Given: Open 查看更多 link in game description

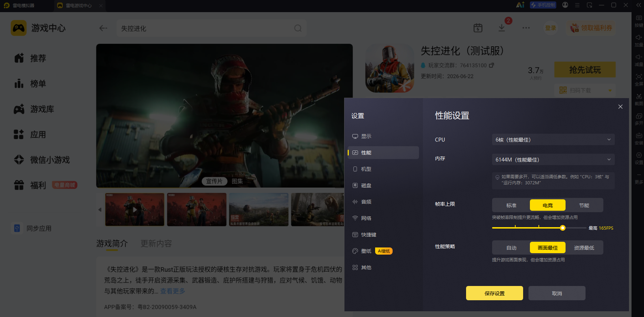Looking at the screenshot, I should pos(173,291).
